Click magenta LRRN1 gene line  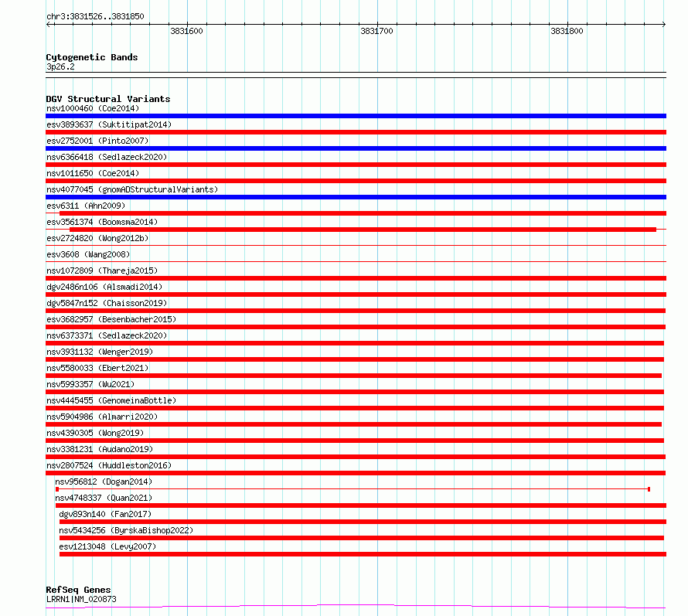[356, 607]
